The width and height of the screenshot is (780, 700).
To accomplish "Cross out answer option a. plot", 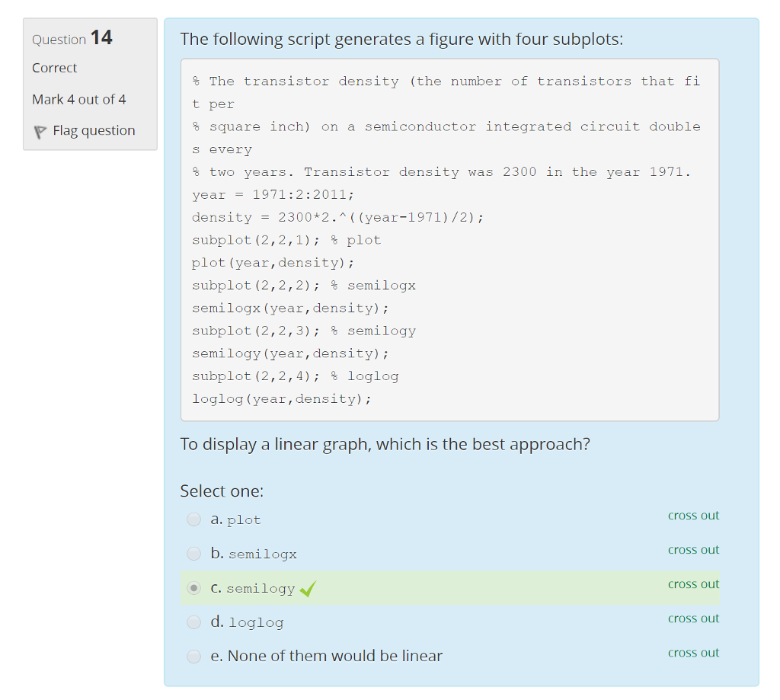I will point(693,516).
